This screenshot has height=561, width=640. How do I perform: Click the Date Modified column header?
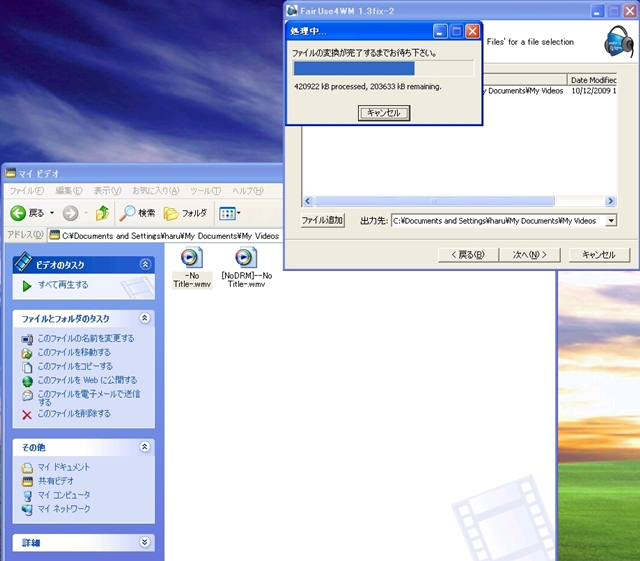(x=592, y=80)
